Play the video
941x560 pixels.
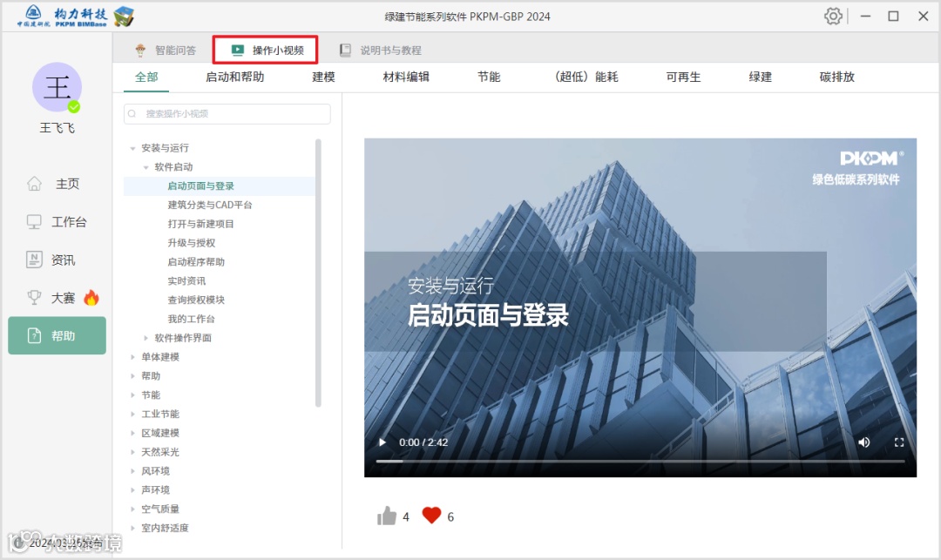pos(382,442)
